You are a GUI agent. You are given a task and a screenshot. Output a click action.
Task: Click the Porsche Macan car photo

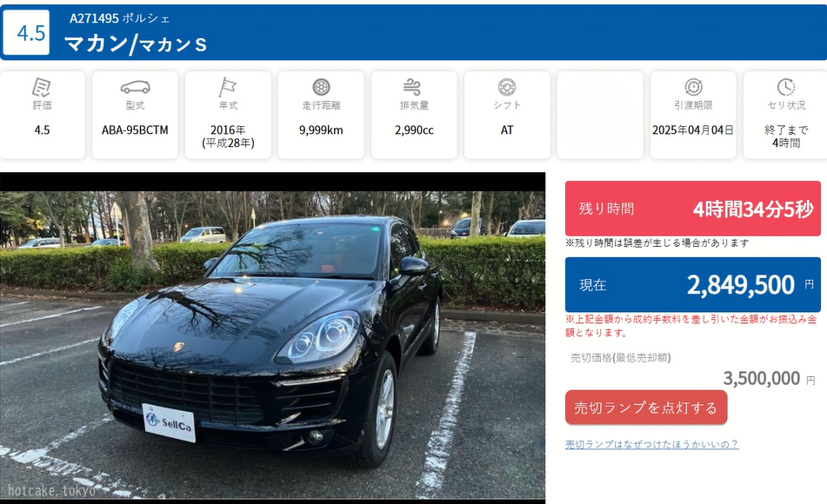tap(273, 337)
